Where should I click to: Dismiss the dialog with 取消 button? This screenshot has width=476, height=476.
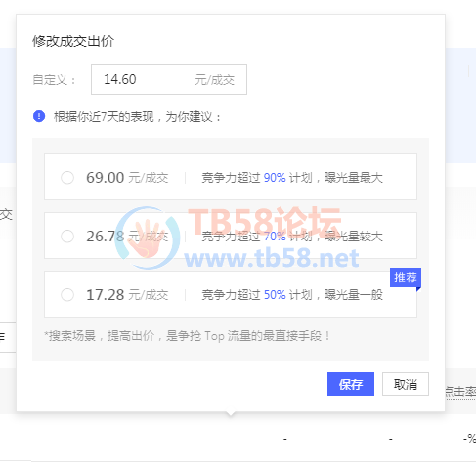[406, 384]
